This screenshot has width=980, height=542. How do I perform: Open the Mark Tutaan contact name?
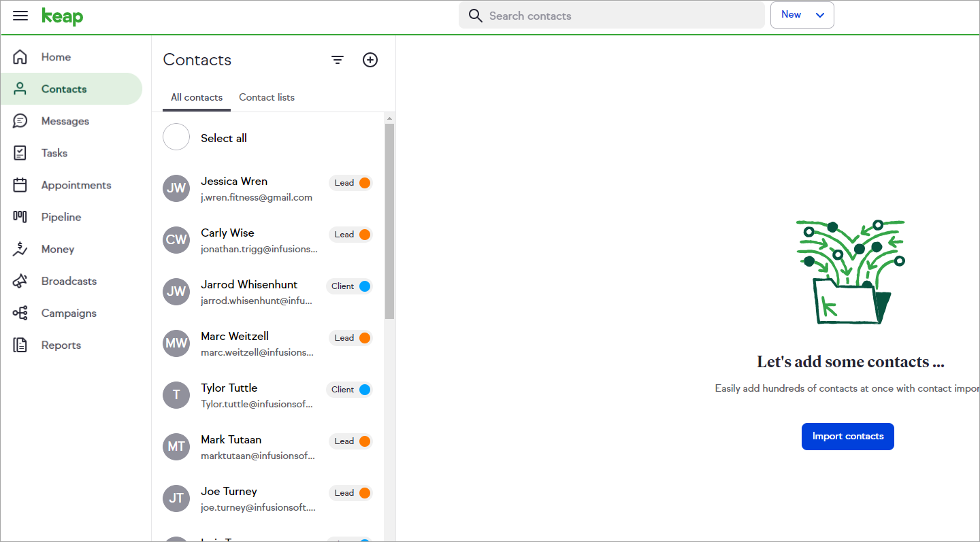pos(231,440)
